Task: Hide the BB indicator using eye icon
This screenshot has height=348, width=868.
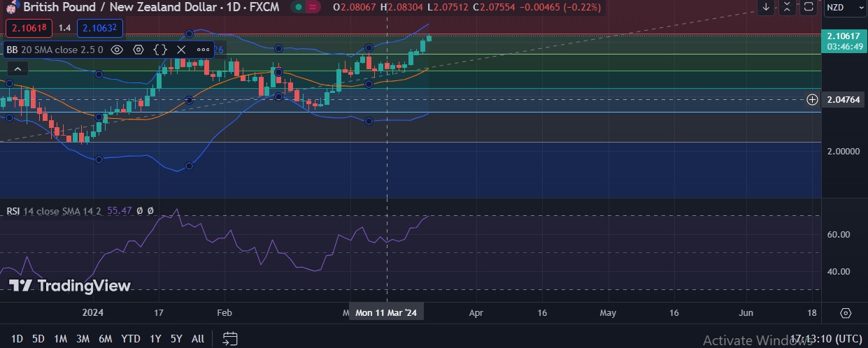Action: tap(118, 50)
